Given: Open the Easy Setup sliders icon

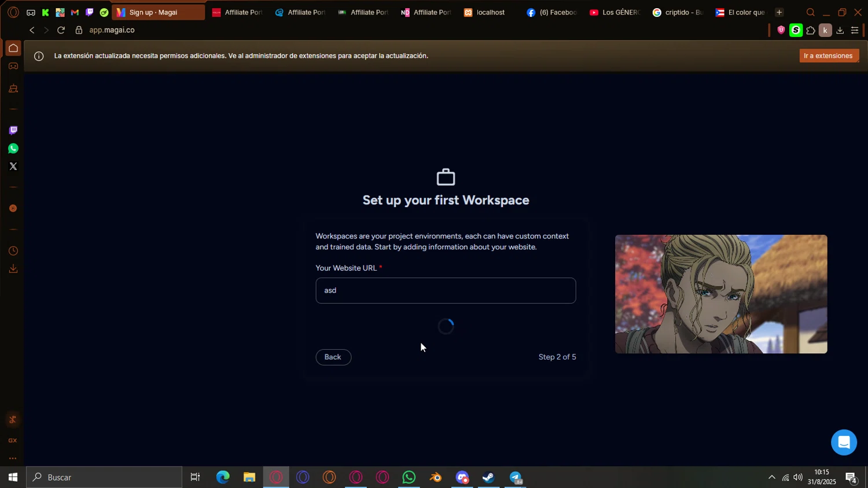Looking at the screenshot, I should [855, 30].
